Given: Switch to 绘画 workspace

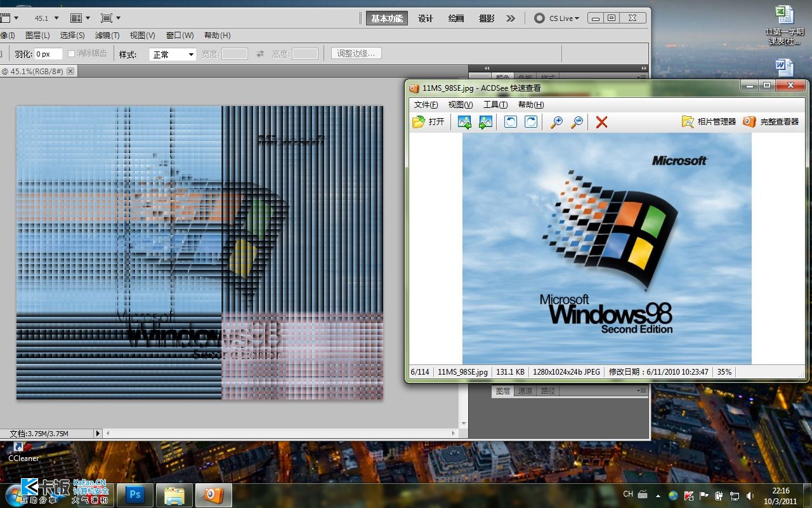Looking at the screenshot, I should click(x=456, y=18).
